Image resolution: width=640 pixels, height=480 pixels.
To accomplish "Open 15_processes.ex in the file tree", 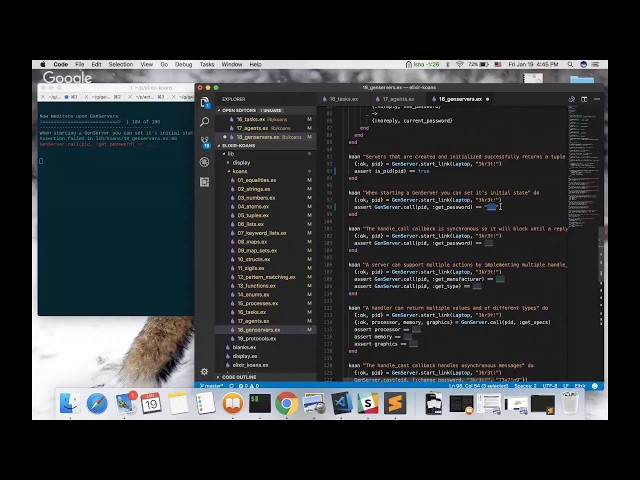I will [265, 303].
